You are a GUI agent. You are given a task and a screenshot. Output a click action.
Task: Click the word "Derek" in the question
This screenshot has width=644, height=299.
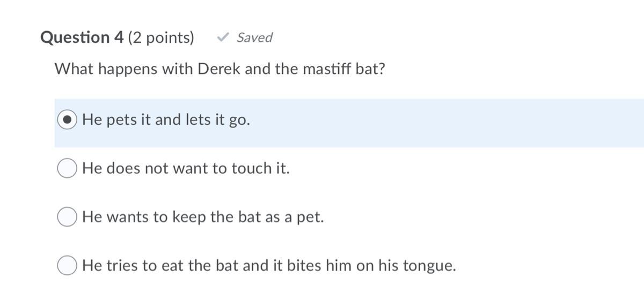click(x=219, y=69)
